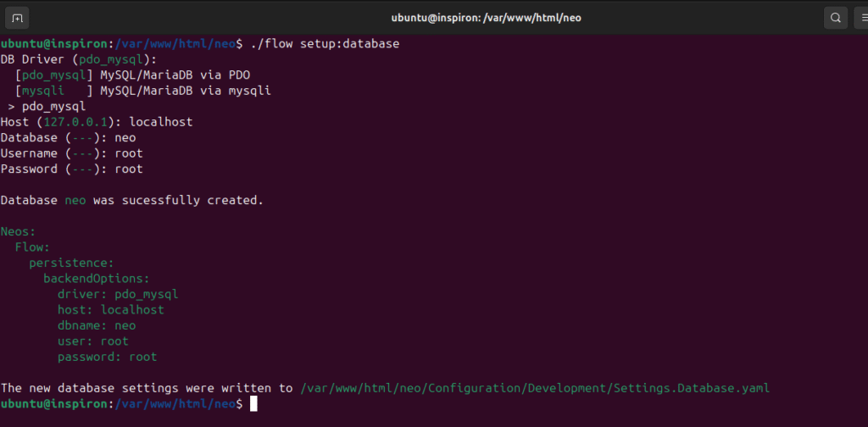Click the 'driver: pdo_mysql' YAML line
Viewport: 868px width, 427px height.
coord(118,294)
